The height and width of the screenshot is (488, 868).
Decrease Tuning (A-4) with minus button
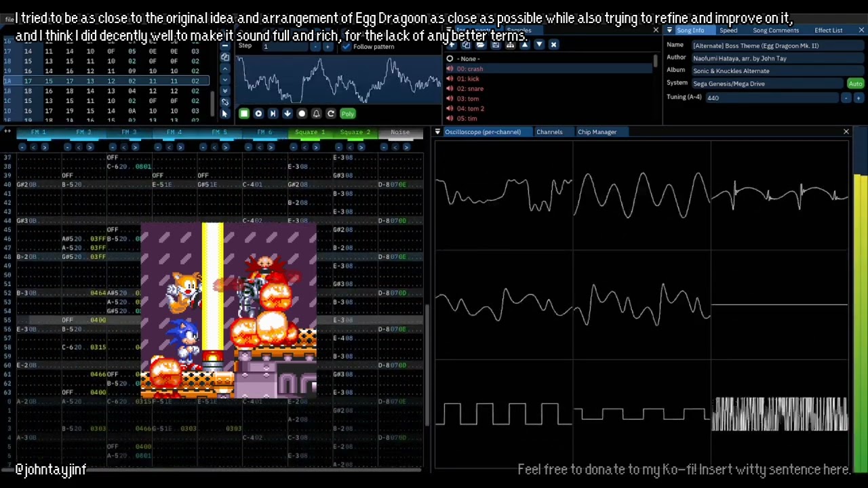point(846,98)
